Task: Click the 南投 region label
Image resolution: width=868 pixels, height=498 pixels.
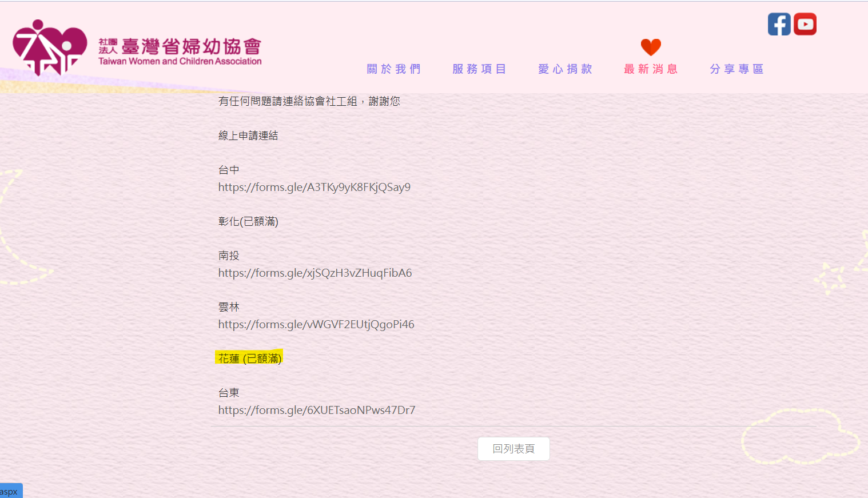Action: [x=229, y=256]
